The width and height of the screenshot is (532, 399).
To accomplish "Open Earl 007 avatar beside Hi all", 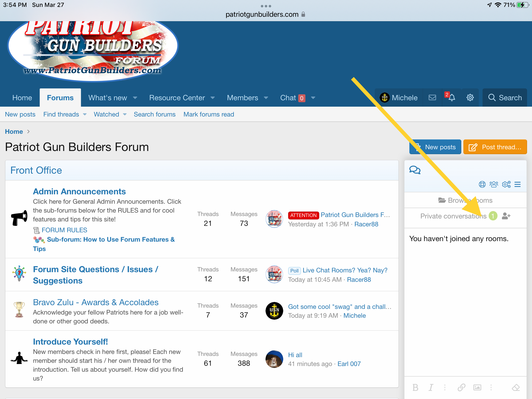I will tap(274, 359).
